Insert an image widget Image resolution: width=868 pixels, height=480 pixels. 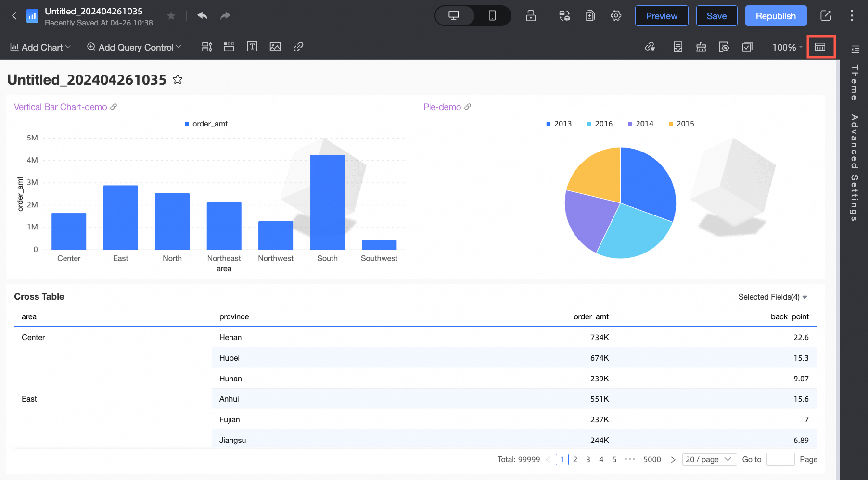coord(275,47)
